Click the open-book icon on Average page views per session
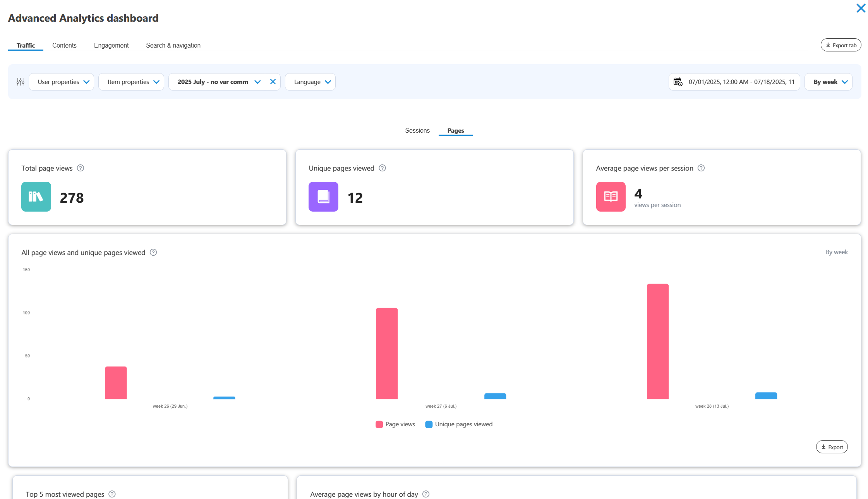 (611, 197)
